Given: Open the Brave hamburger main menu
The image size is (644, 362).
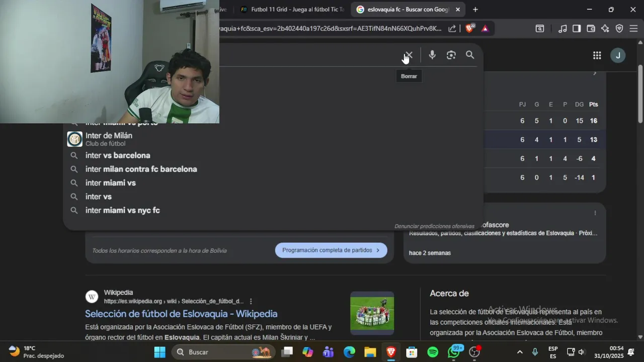Looking at the screenshot, I should [633, 29].
